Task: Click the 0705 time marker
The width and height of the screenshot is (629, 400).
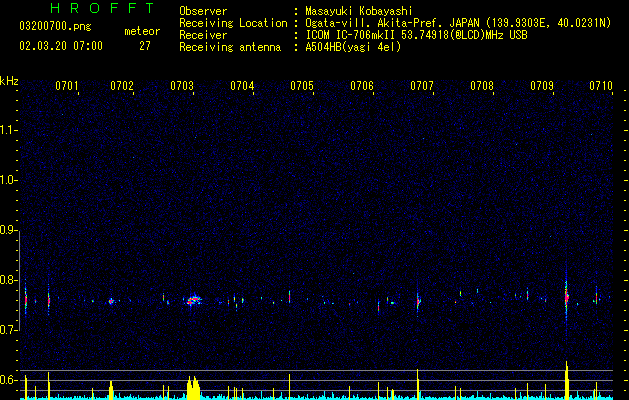Action: tap(302, 86)
